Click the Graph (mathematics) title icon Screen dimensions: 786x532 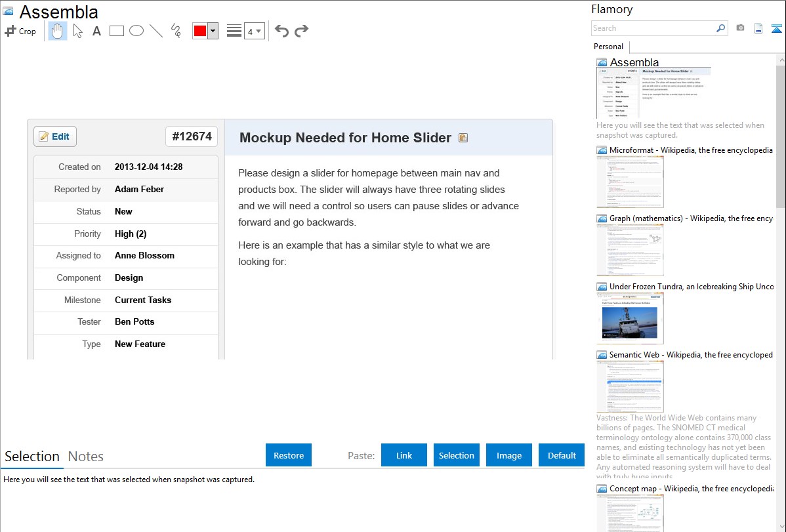point(602,218)
